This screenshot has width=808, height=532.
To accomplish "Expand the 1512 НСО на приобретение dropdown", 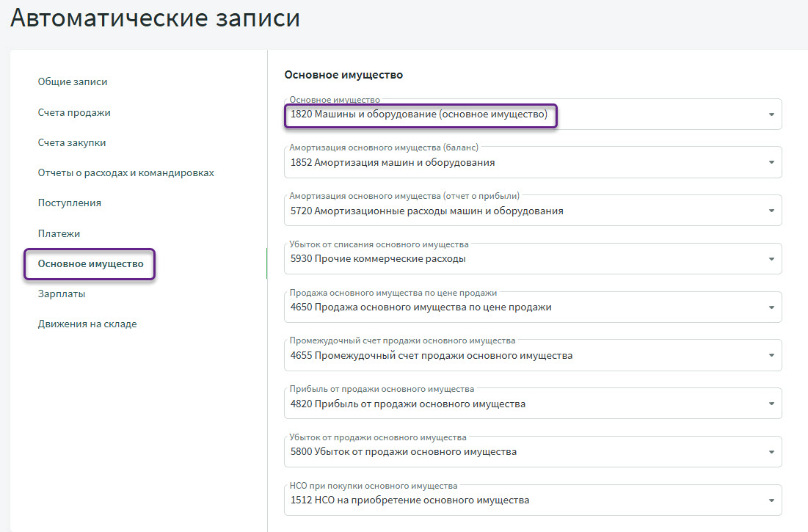I will pyautogui.click(x=771, y=501).
